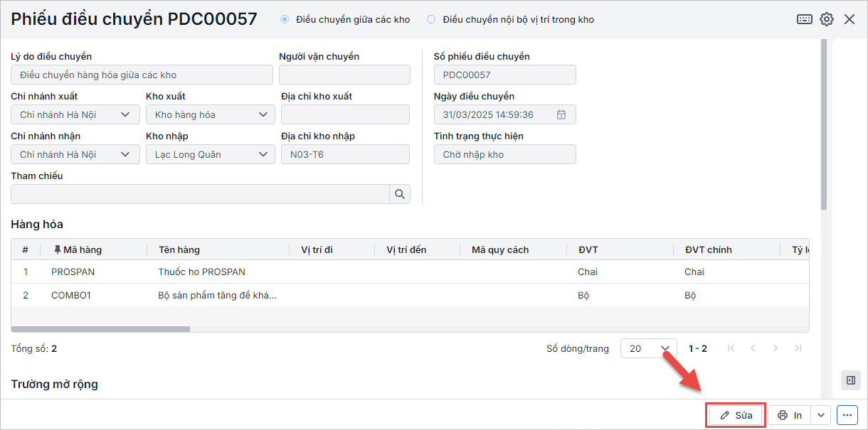Open keyboard shortcuts icon in header
The height and width of the screenshot is (430, 868).
[x=805, y=19]
